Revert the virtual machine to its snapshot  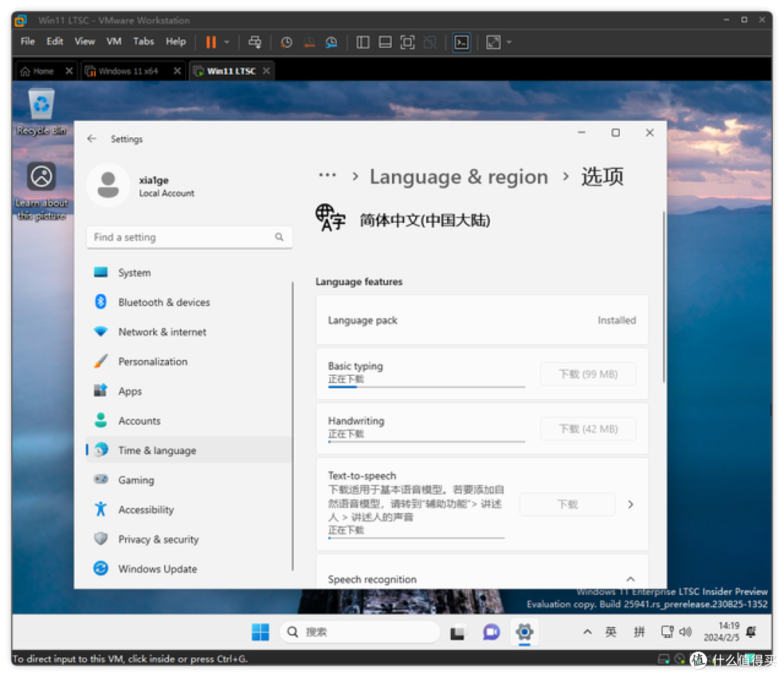[x=309, y=42]
